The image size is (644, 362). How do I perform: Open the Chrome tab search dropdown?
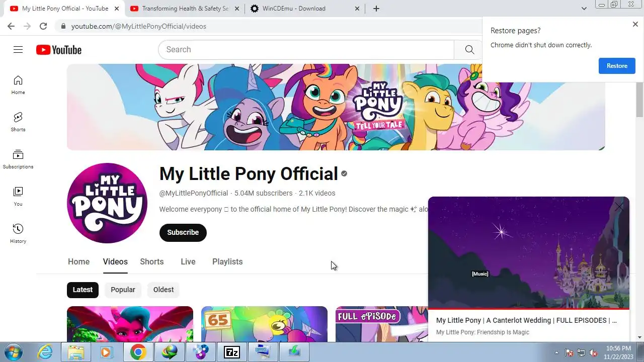pos(584,9)
